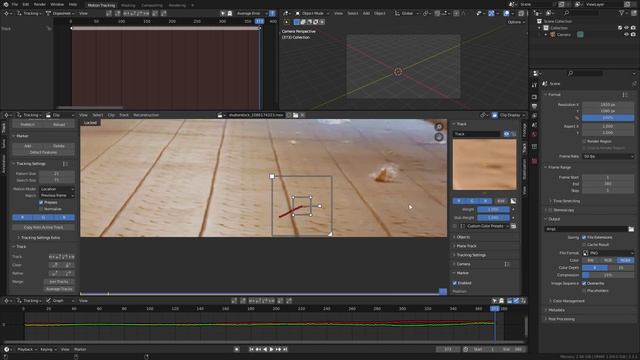
Task: Toggle Collection visibility eye in outliner
Action: coord(626,28)
